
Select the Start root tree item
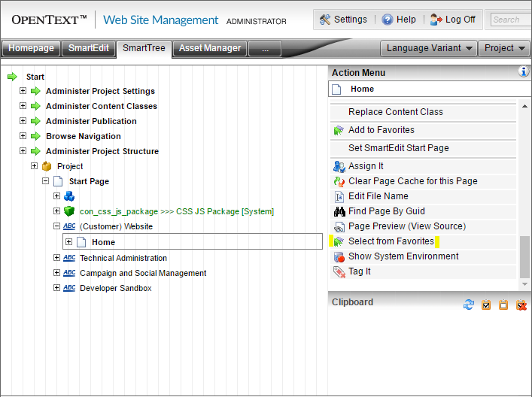click(x=35, y=77)
